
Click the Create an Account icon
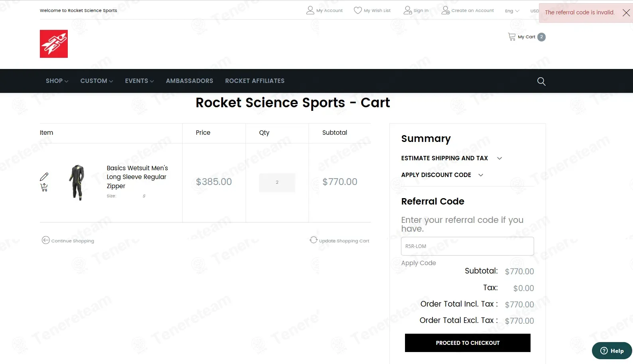(446, 10)
